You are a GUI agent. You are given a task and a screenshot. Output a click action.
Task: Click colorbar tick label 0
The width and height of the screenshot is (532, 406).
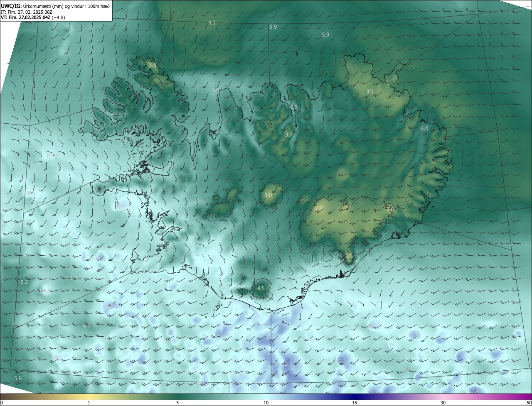point(1,403)
